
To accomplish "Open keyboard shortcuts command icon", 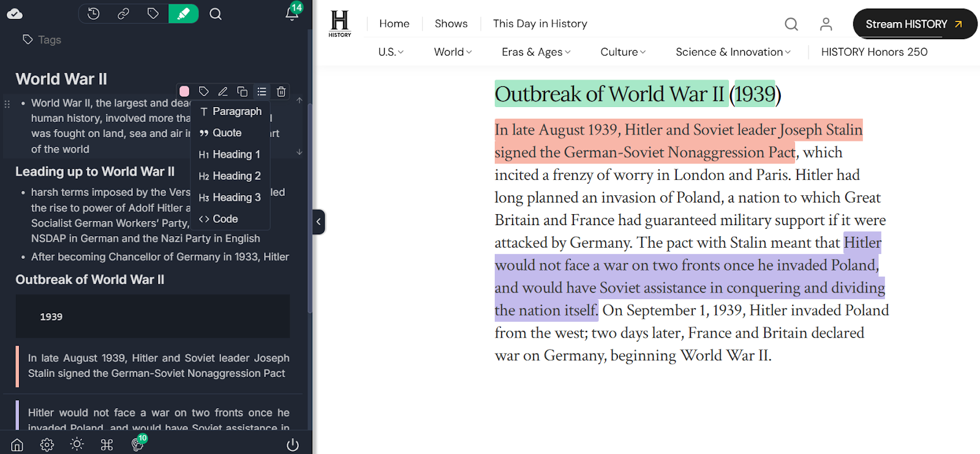I will tap(107, 445).
